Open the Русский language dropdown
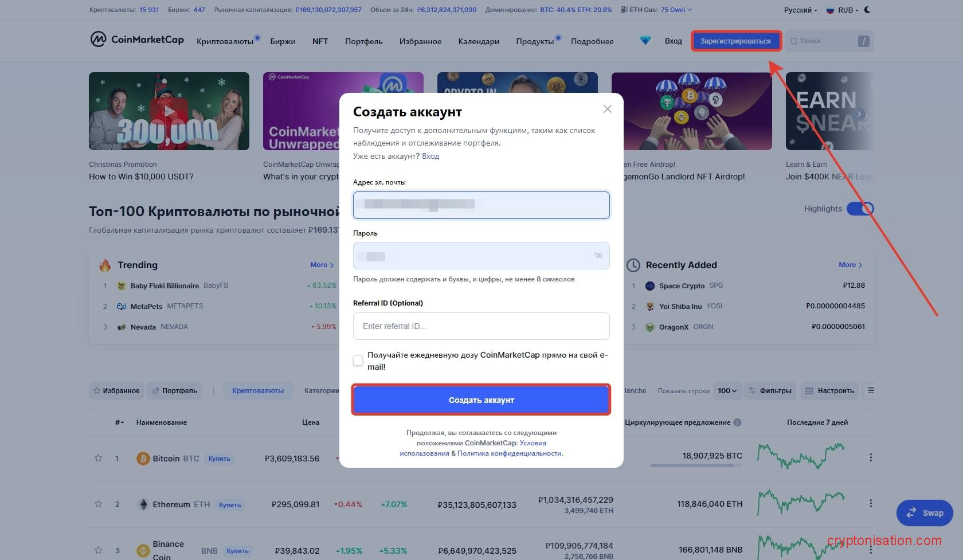Viewport: 963px width, 560px height. coord(801,10)
